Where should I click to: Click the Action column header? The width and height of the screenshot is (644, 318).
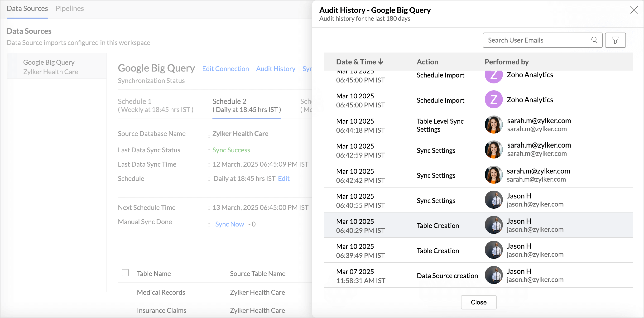[427, 62]
